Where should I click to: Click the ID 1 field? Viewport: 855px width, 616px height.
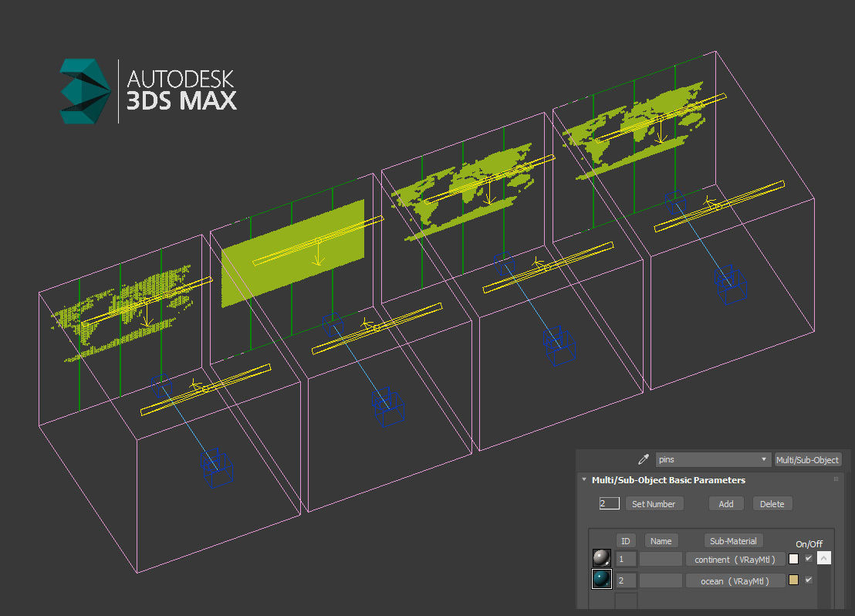(626, 559)
